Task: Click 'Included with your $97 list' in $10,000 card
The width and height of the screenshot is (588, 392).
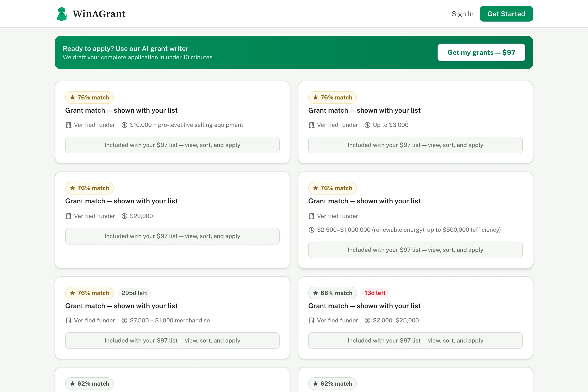Action: click(x=172, y=145)
